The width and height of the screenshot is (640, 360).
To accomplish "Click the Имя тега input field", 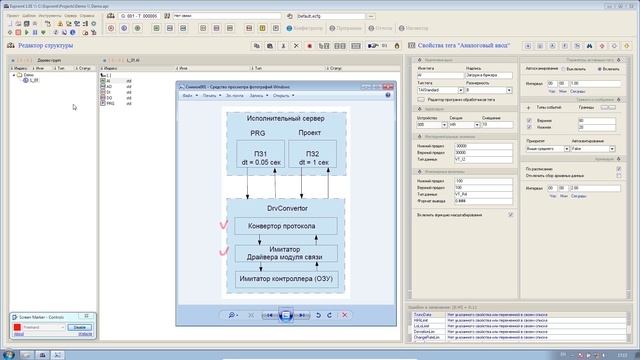I will coord(440,76).
